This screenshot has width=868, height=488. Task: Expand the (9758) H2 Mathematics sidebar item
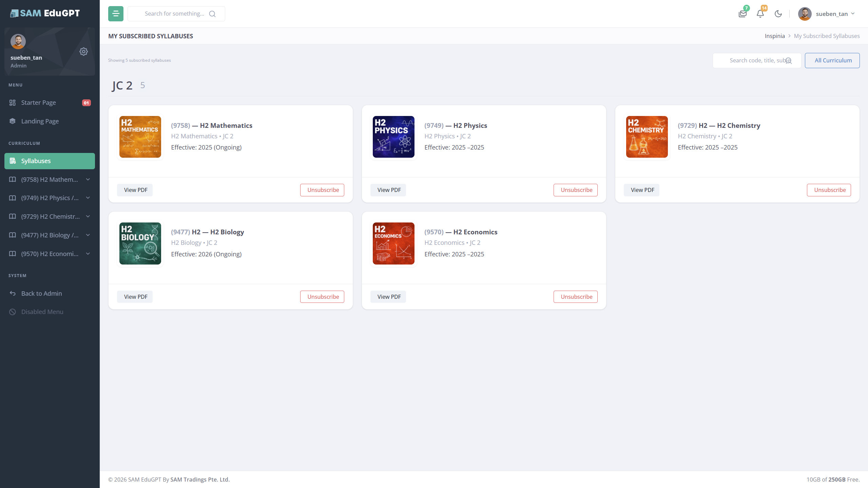[x=50, y=179]
